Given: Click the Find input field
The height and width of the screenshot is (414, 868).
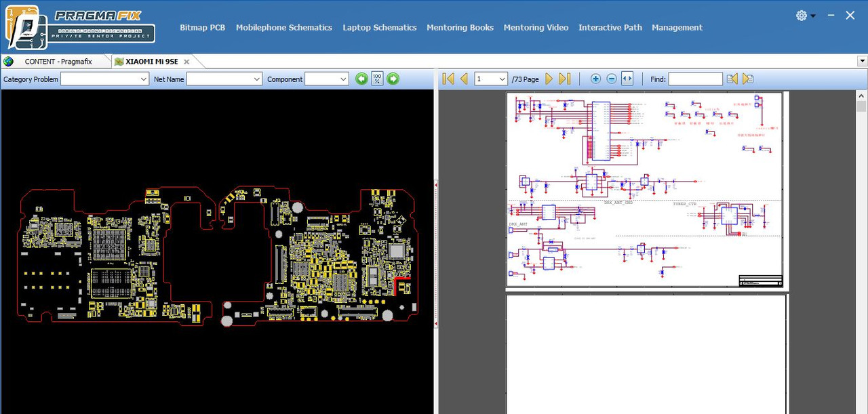Looking at the screenshot, I should (696, 79).
